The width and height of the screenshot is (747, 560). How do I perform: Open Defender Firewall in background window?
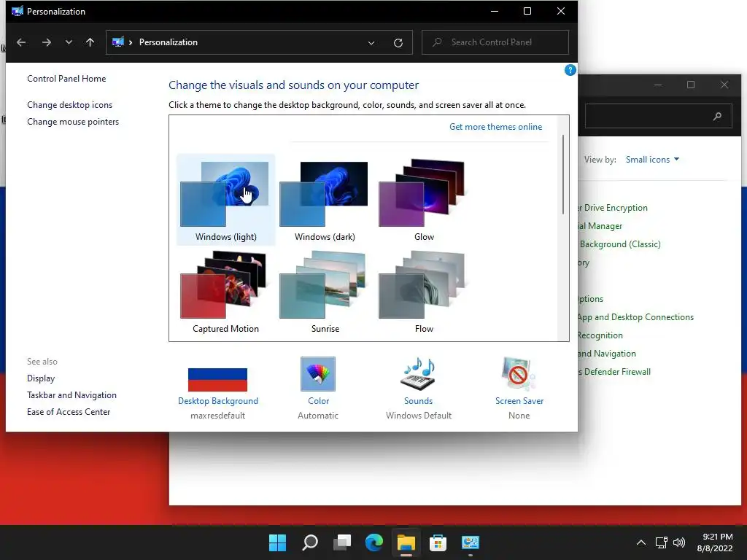click(x=614, y=371)
